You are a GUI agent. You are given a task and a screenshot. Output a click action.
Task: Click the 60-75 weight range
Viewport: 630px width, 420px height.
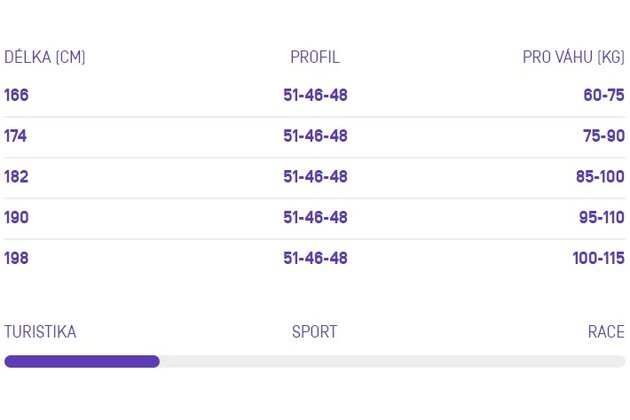604,95
